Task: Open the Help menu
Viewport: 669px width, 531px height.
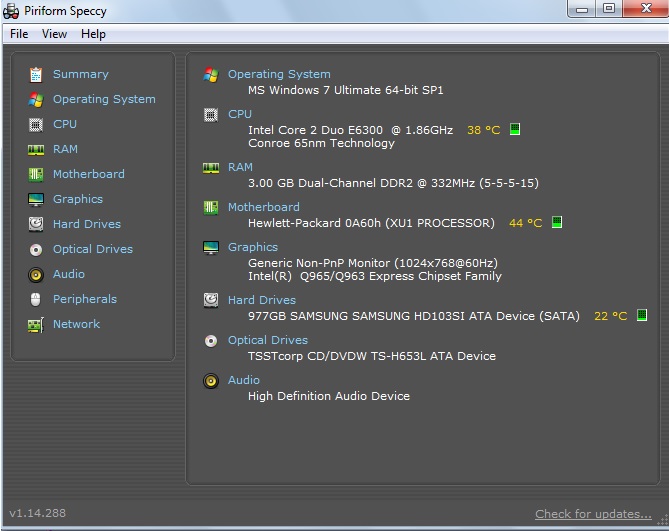Action: (x=93, y=34)
